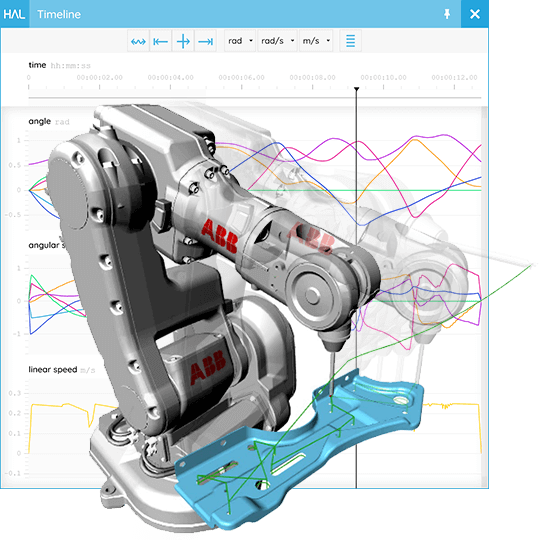
Task: Jump to the timeline start arrow icon
Action: 160,41
